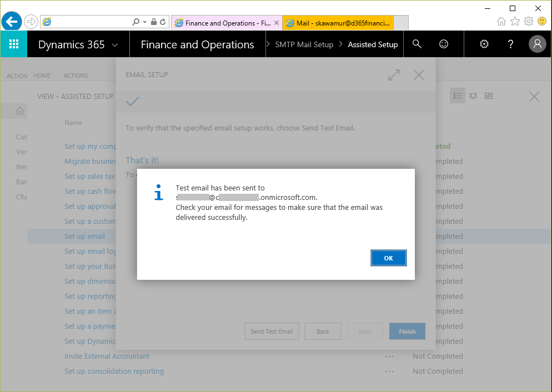Open more options for consolidation reporting

tap(389, 371)
